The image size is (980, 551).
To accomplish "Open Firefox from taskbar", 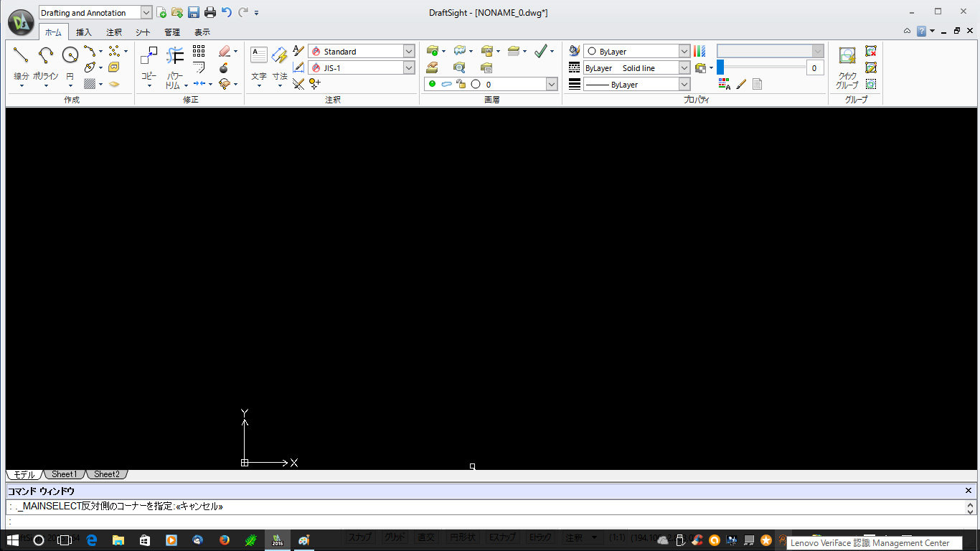I will tap(224, 540).
